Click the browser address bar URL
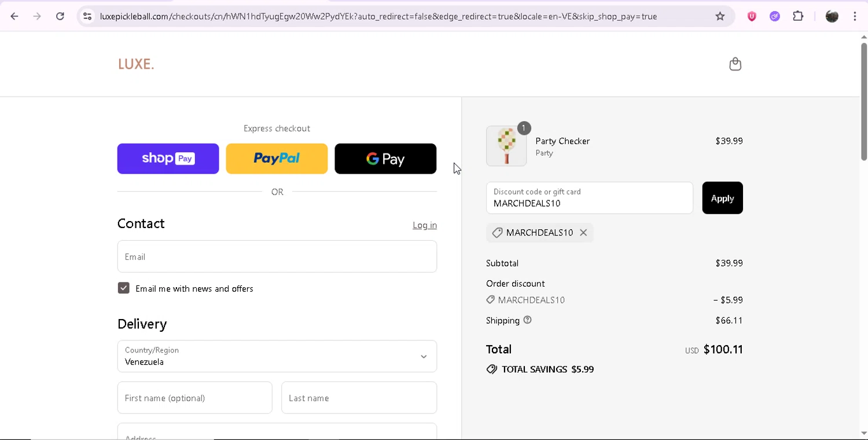 pos(378,16)
